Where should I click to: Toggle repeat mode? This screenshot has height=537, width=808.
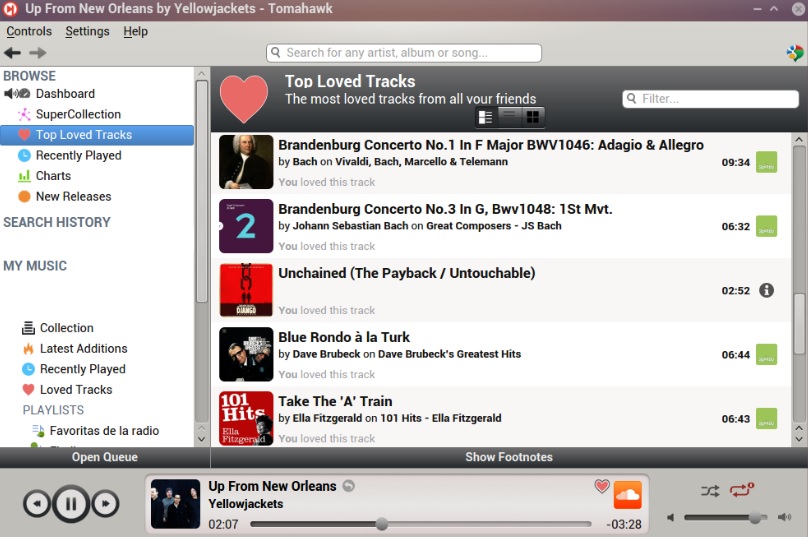[x=742, y=490]
